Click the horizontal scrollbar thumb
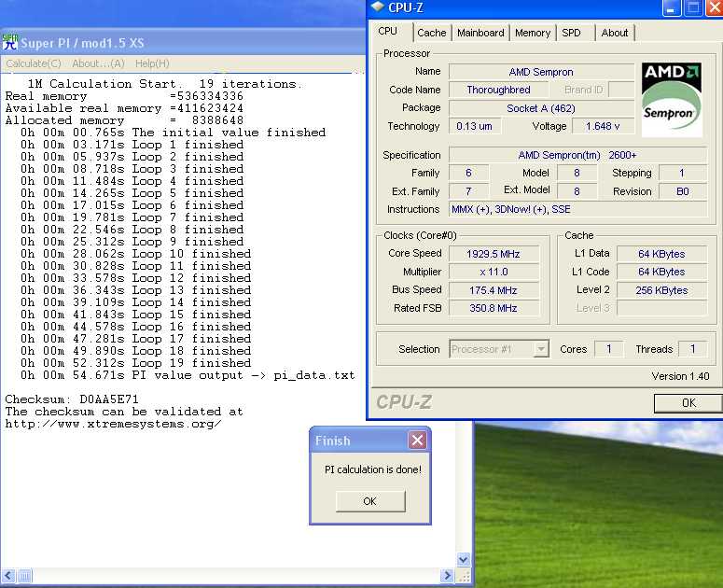This screenshot has height=588, width=723. pos(25,576)
